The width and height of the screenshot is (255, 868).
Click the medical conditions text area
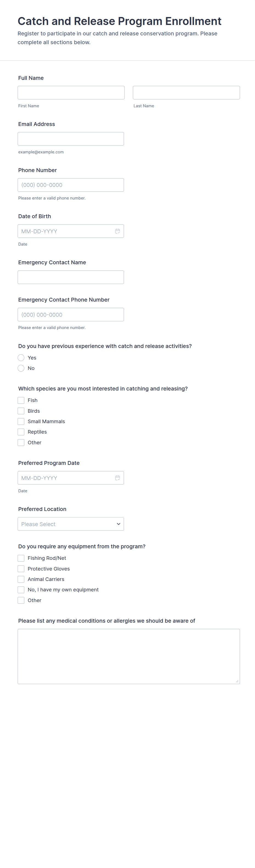pyautogui.click(x=129, y=656)
